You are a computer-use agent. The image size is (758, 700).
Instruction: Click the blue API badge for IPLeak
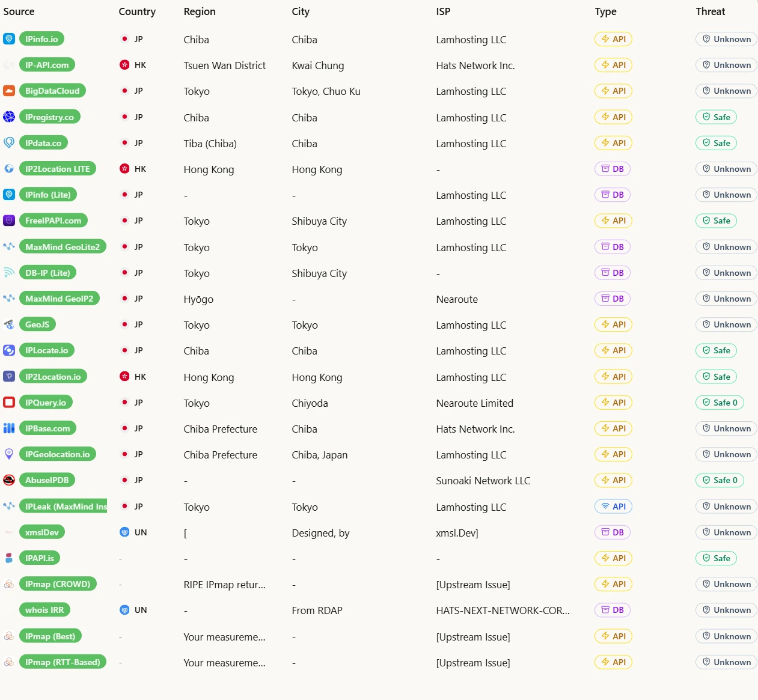pos(613,507)
